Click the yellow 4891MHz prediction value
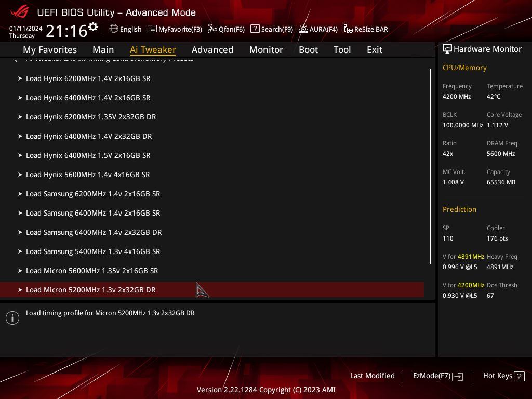The height and width of the screenshot is (399, 532). click(x=471, y=257)
